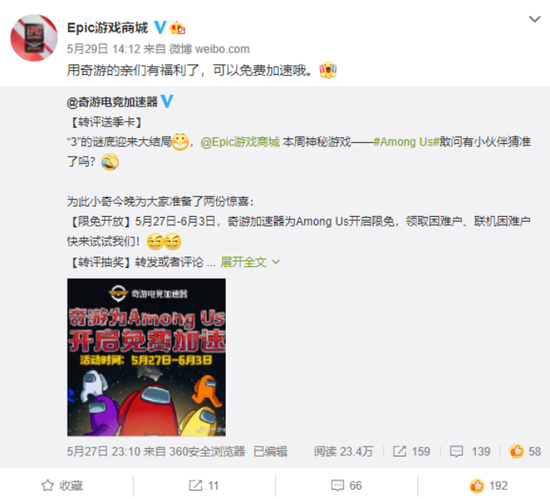The width and height of the screenshot is (550, 499).
Task: Click the repost button showing 11
Action: [x=204, y=486]
